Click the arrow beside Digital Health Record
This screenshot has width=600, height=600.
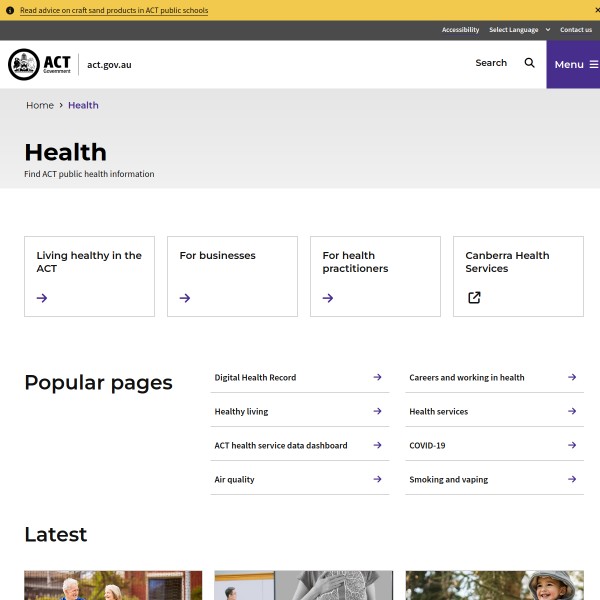click(377, 377)
